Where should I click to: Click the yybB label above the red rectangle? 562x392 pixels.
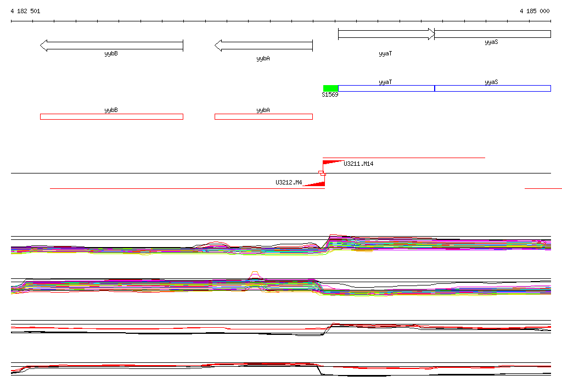point(111,110)
